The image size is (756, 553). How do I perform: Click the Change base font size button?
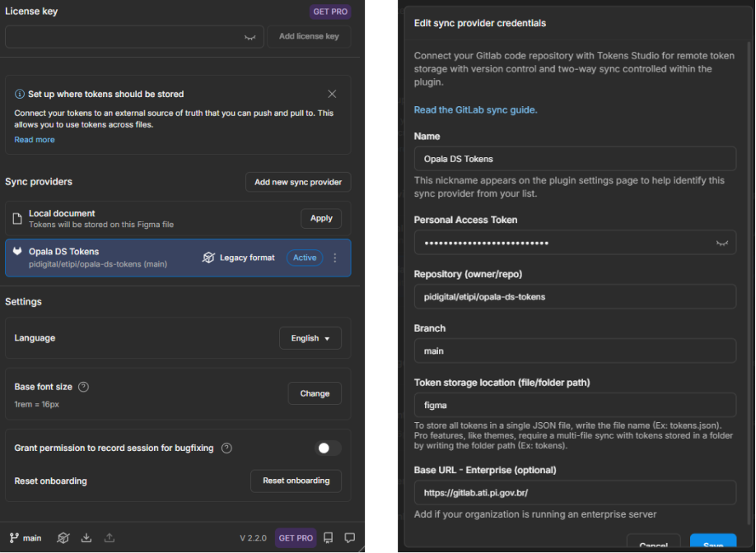315,393
